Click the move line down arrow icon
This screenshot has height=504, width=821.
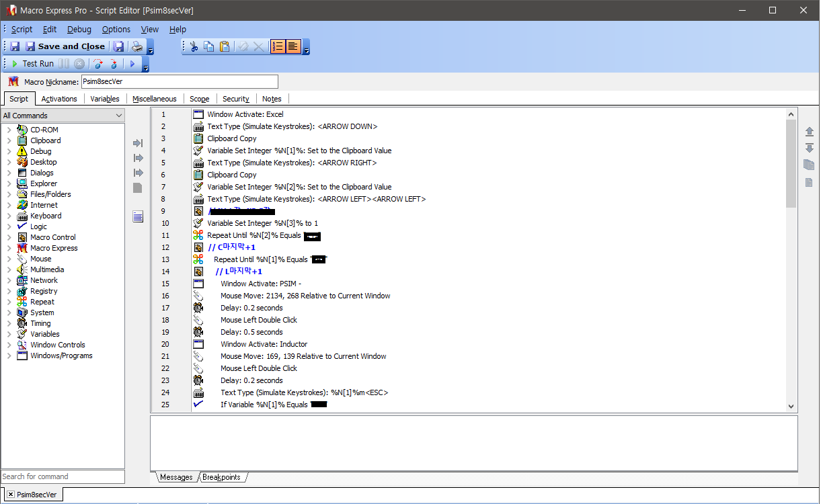pos(809,148)
